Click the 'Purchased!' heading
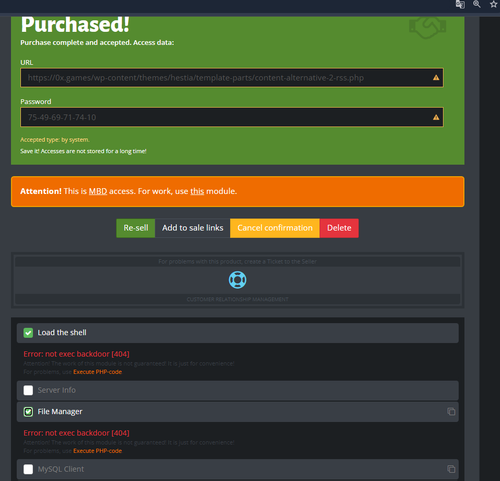The width and height of the screenshot is (500, 481). (75, 25)
